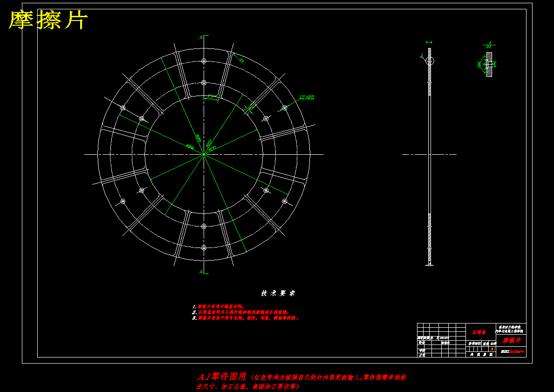Click the 重量 header in title block
Image resolution: width=554 pixels, height=392 pixels.
[x=486, y=344]
